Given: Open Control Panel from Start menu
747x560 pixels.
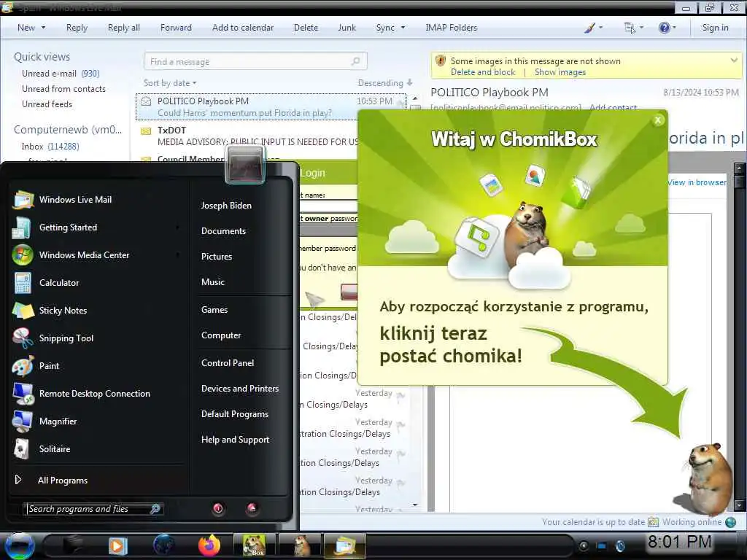Looking at the screenshot, I should [x=228, y=363].
